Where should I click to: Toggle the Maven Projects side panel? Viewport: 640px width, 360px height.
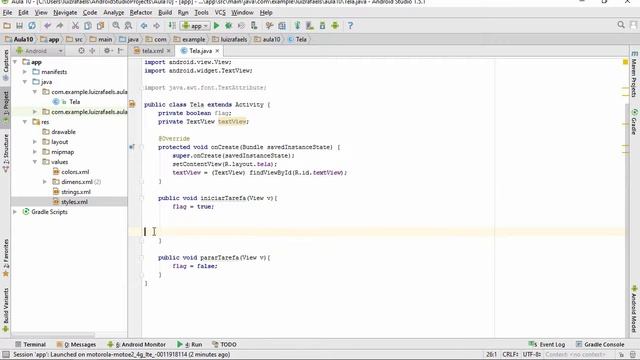634,73
